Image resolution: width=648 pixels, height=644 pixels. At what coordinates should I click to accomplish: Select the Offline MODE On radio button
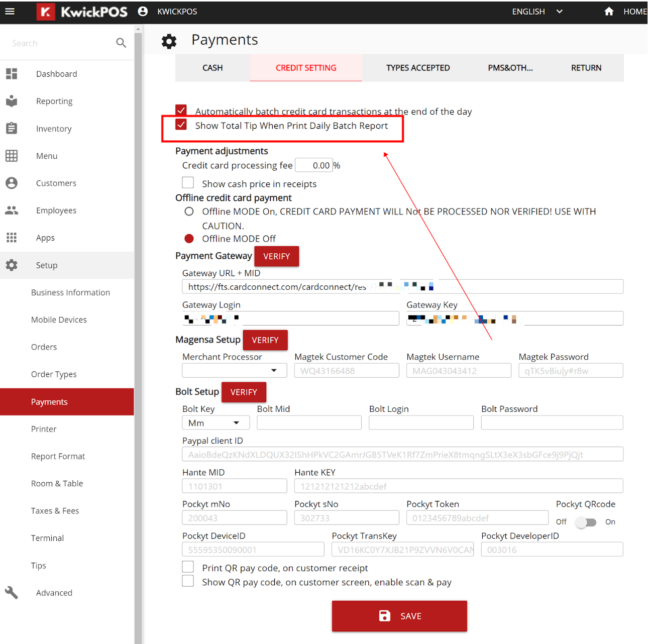(189, 211)
